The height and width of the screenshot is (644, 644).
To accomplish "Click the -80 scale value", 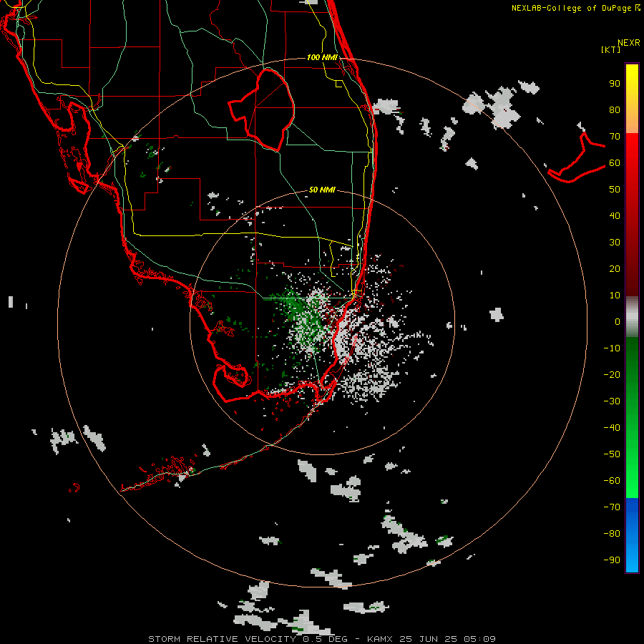I will pyautogui.click(x=612, y=534).
